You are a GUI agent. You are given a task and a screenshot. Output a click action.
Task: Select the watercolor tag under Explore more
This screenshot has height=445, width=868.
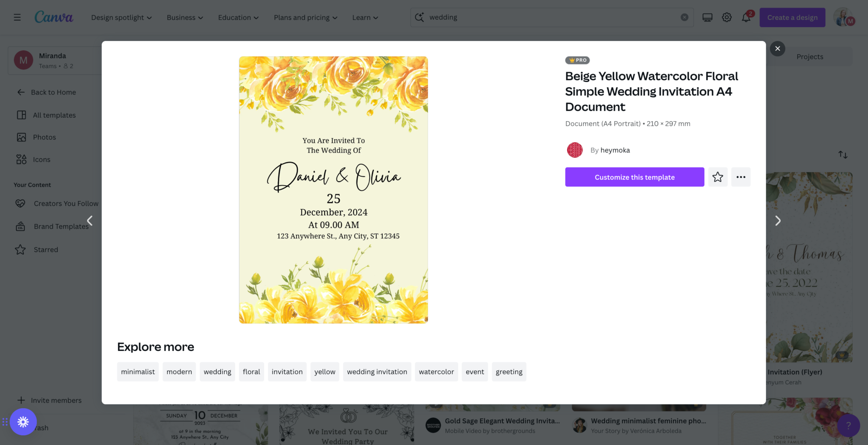436,371
